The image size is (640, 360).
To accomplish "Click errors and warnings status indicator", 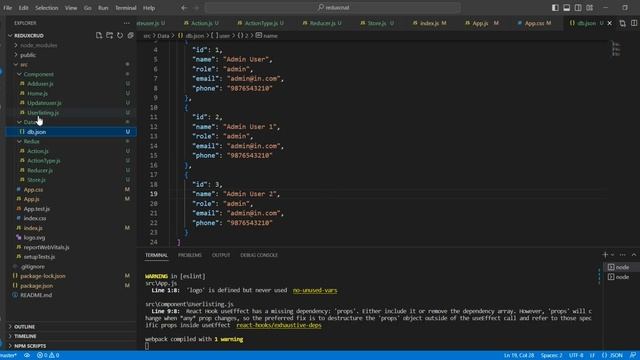I will click(x=48, y=356).
